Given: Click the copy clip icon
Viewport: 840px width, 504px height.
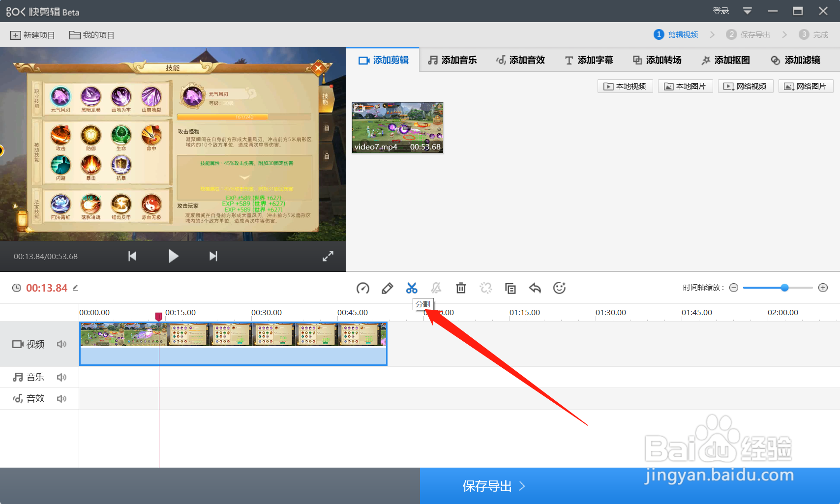Looking at the screenshot, I should click(x=510, y=288).
